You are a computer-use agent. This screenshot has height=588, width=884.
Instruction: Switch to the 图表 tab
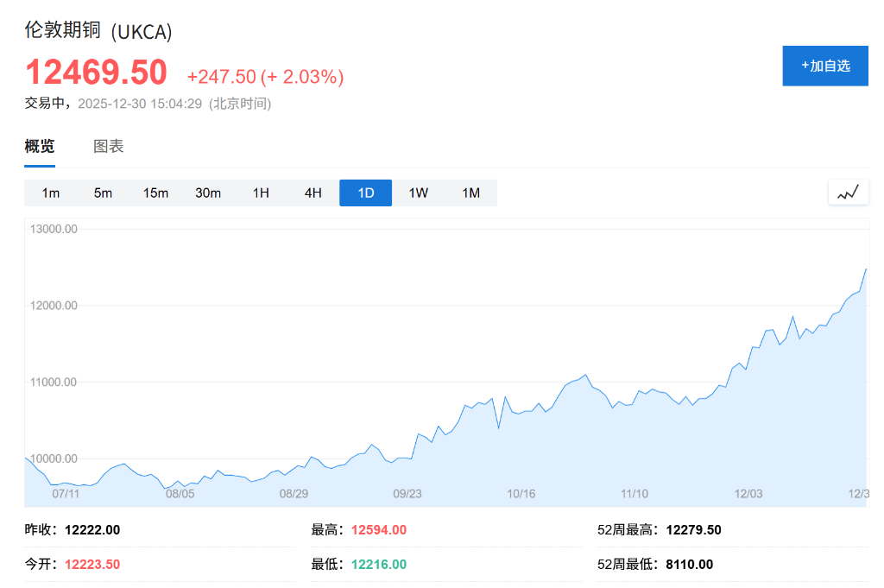(x=109, y=146)
